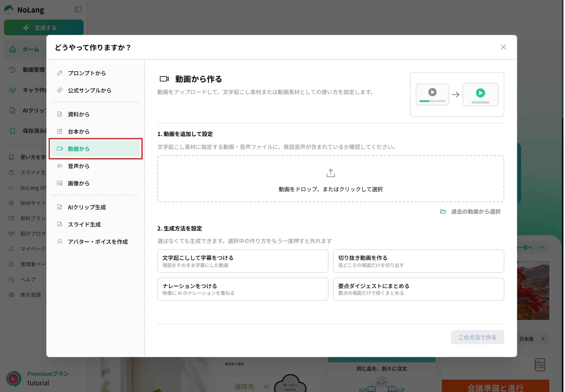Click the pencil icon next to プロンプトから
565x392 pixels.
(59, 73)
